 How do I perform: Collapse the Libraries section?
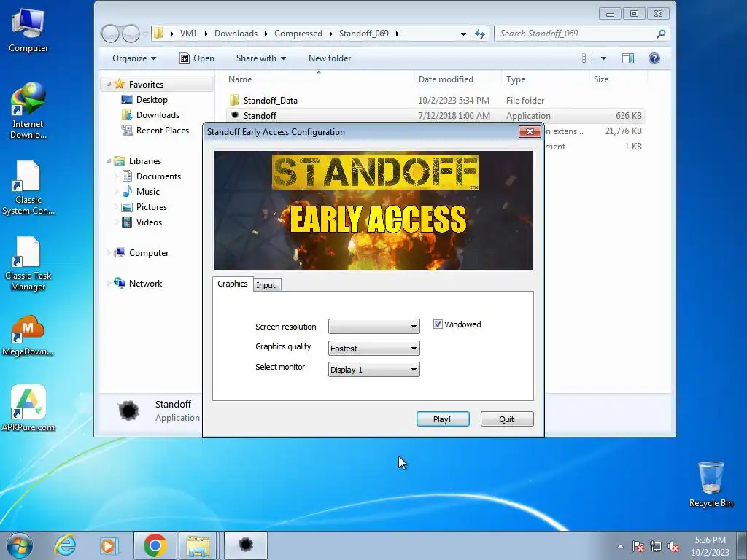pyautogui.click(x=109, y=161)
